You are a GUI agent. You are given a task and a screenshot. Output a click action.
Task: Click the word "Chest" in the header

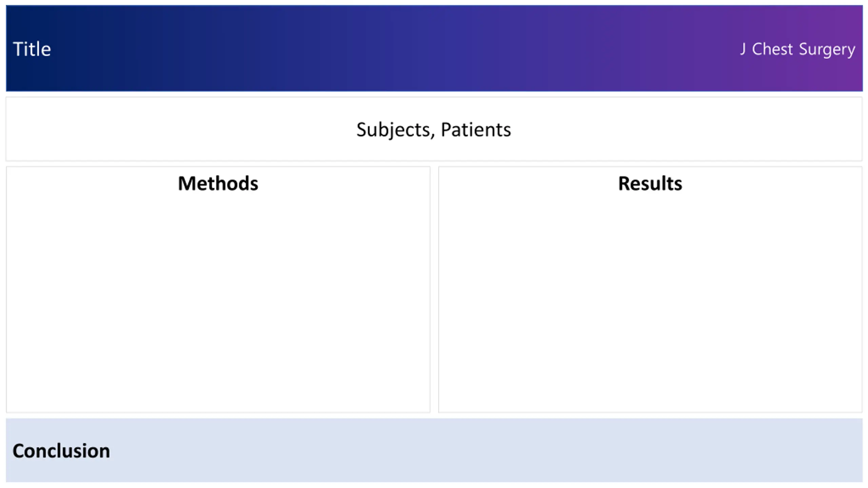click(x=772, y=49)
